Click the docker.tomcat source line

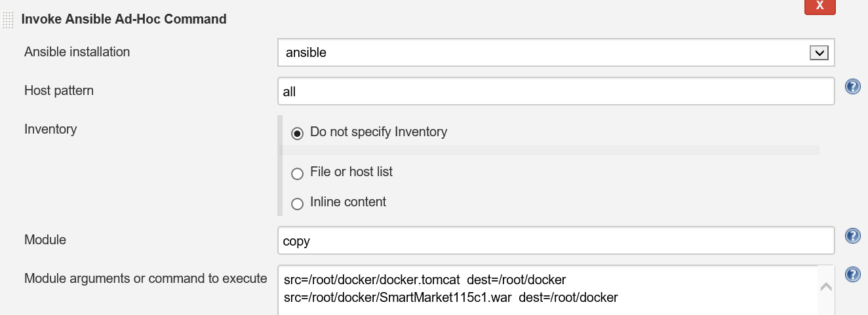425,280
